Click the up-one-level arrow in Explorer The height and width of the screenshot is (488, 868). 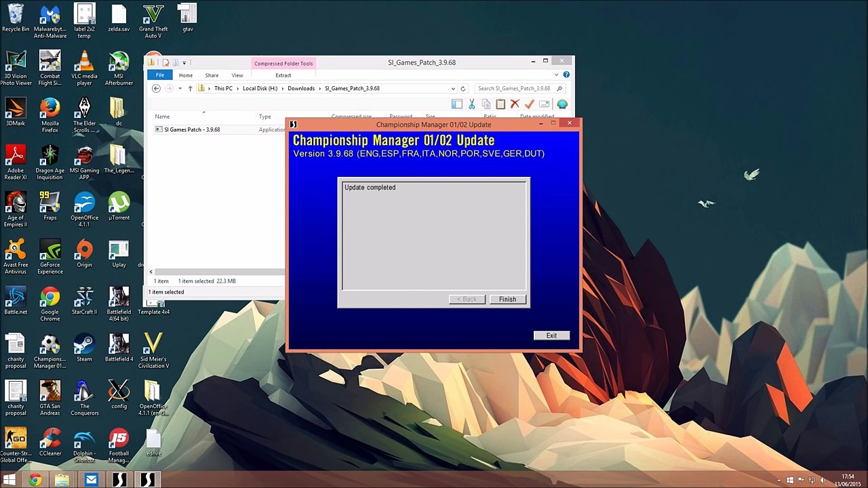190,89
